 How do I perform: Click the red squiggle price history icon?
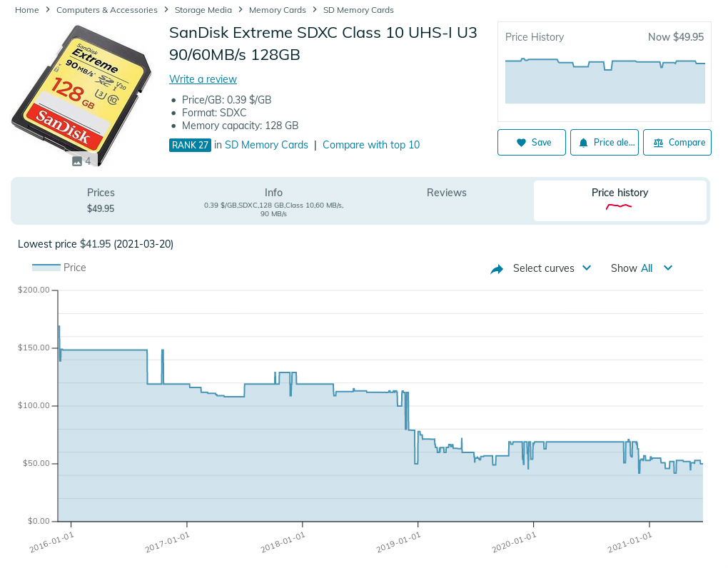[619, 206]
